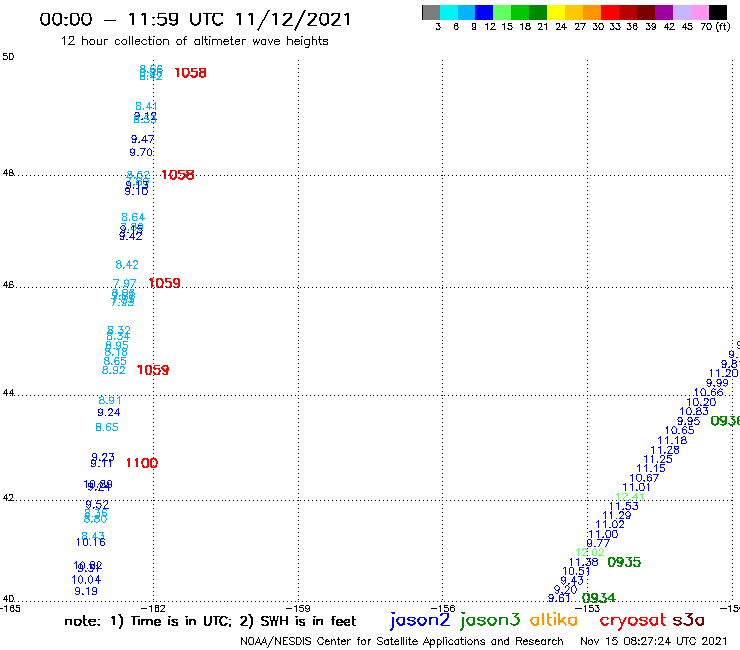Click the red '1059' label on the 46 latitude line

[164, 283]
